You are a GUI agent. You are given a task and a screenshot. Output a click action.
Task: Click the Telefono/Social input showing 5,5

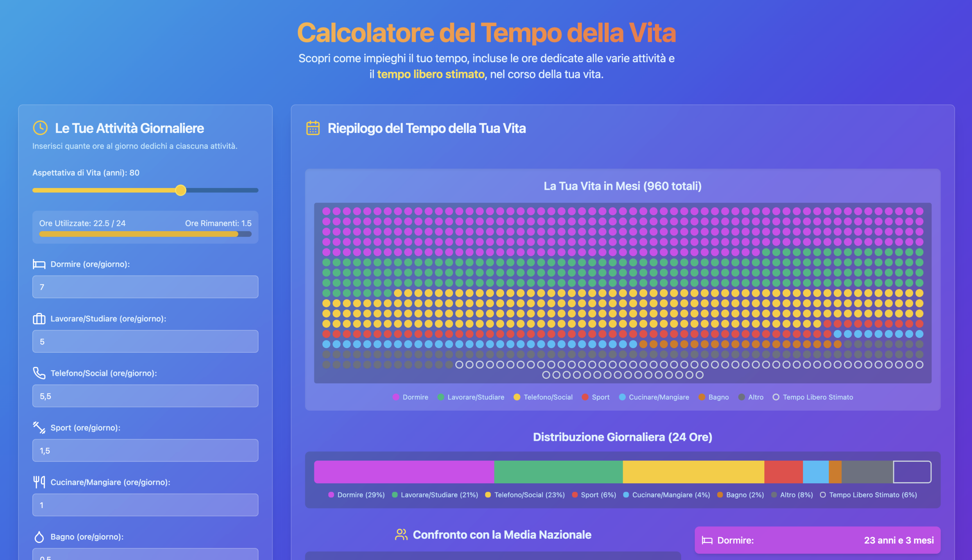[x=145, y=396]
